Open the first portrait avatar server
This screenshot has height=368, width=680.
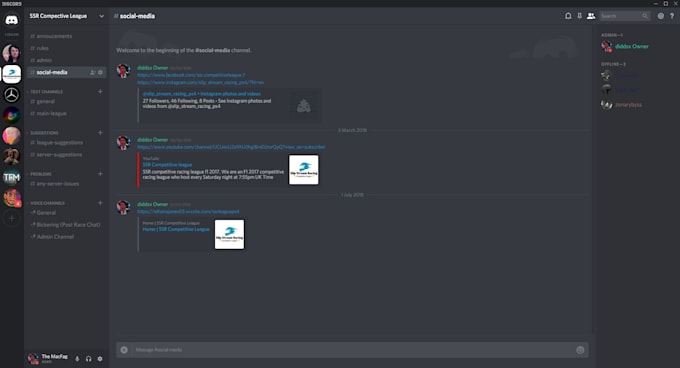pyautogui.click(x=12, y=53)
